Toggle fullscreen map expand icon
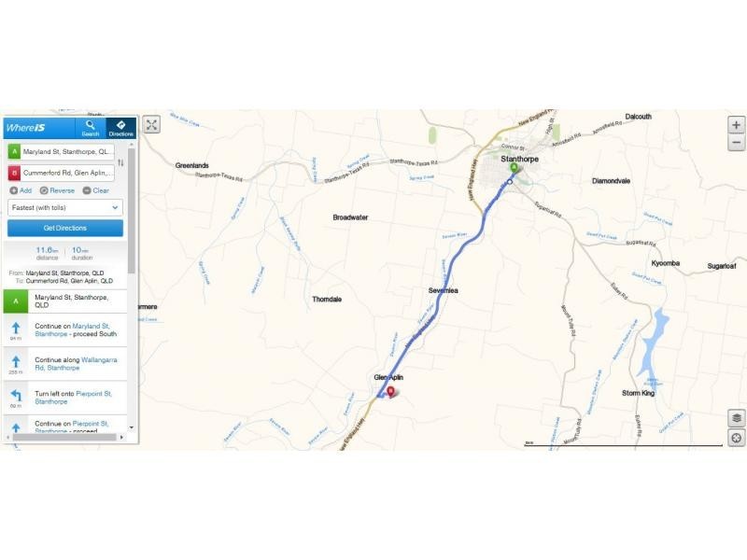747x560 pixels. point(151,125)
